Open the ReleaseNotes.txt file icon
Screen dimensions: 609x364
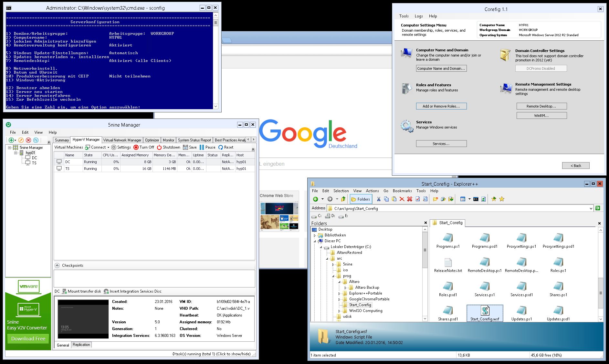(448, 263)
